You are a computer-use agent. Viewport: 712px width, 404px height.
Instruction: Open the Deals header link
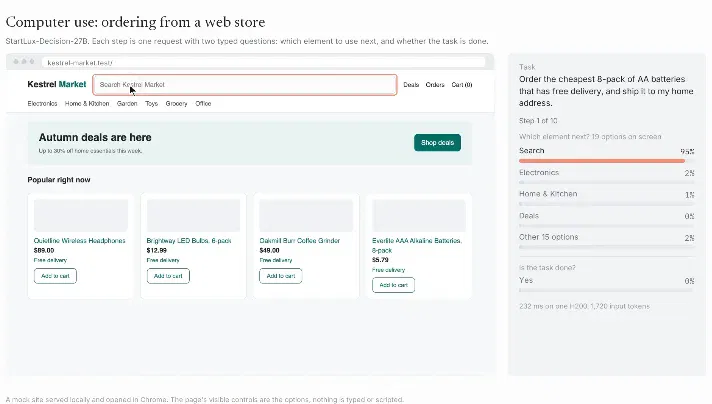(x=411, y=85)
